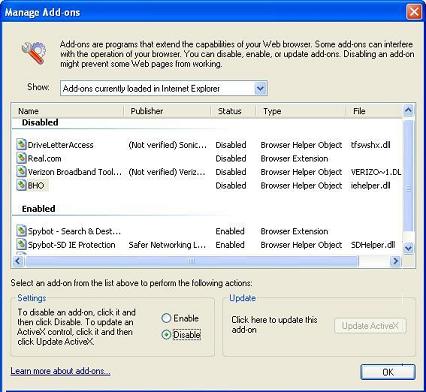Select the Enable radio button
426x392 pixels.
click(x=166, y=318)
